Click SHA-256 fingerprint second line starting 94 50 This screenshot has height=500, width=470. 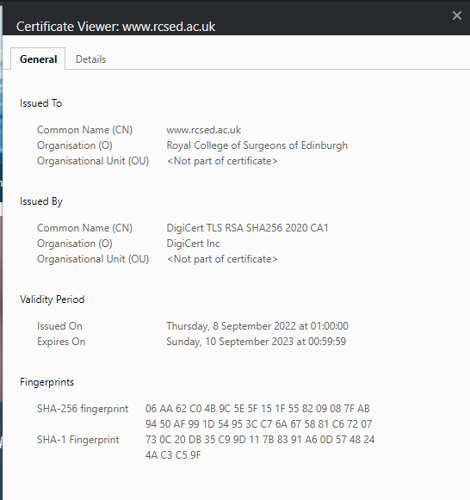click(x=258, y=424)
